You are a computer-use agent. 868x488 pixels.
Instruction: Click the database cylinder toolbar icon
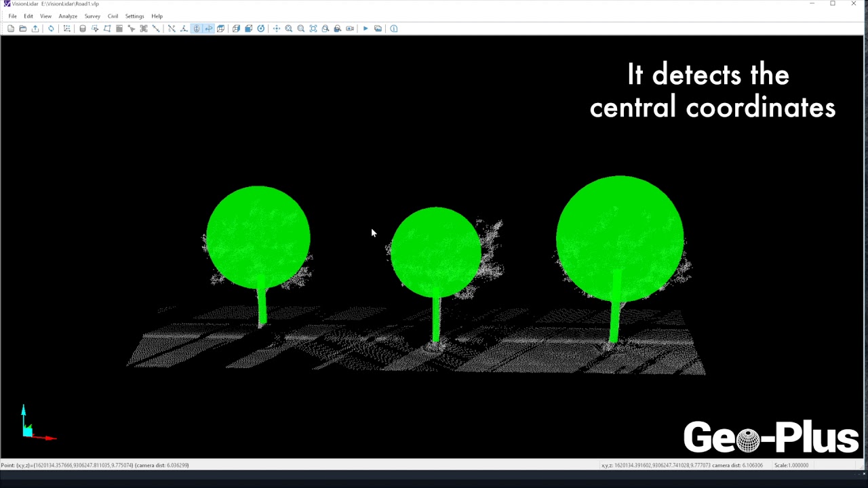[83, 28]
